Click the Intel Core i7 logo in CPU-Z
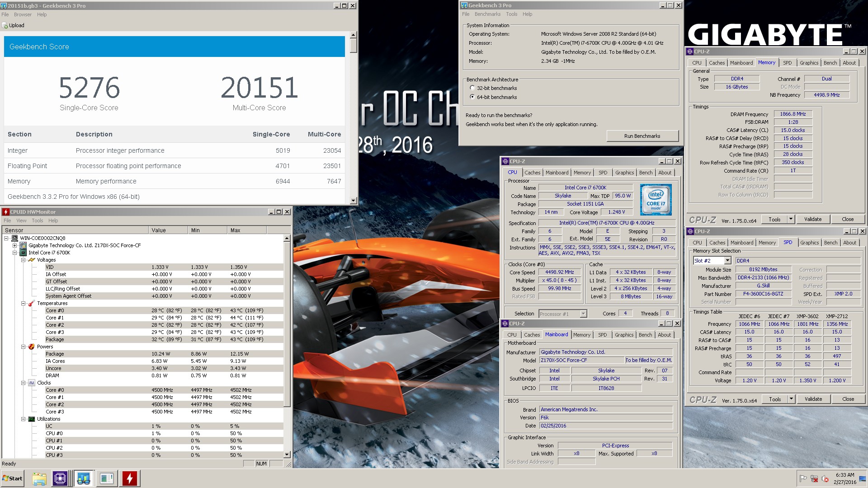868x488 pixels. pyautogui.click(x=656, y=199)
